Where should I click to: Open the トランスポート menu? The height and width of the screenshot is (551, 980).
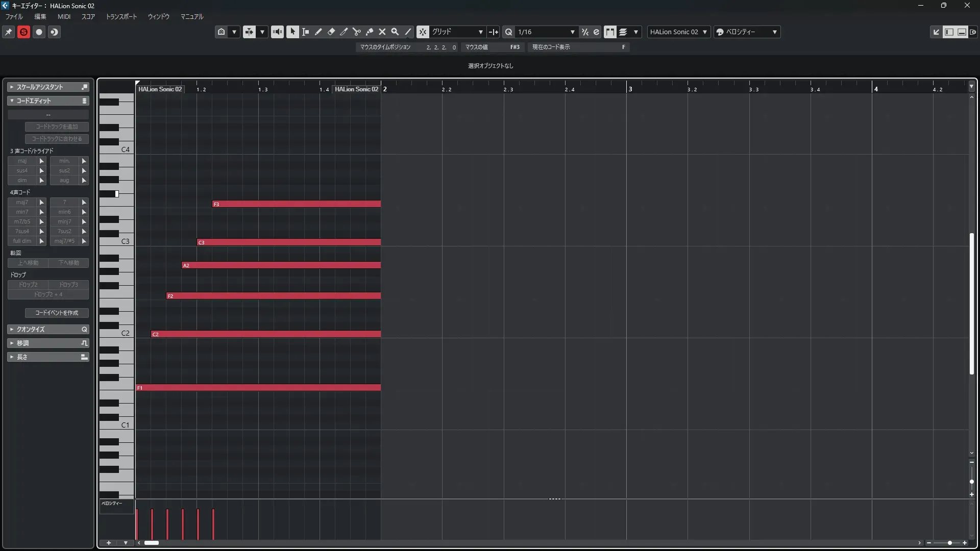coord(121,16)
